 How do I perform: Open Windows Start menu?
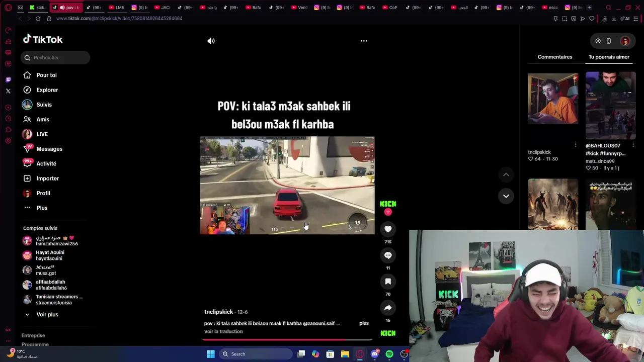pos(211,354)
